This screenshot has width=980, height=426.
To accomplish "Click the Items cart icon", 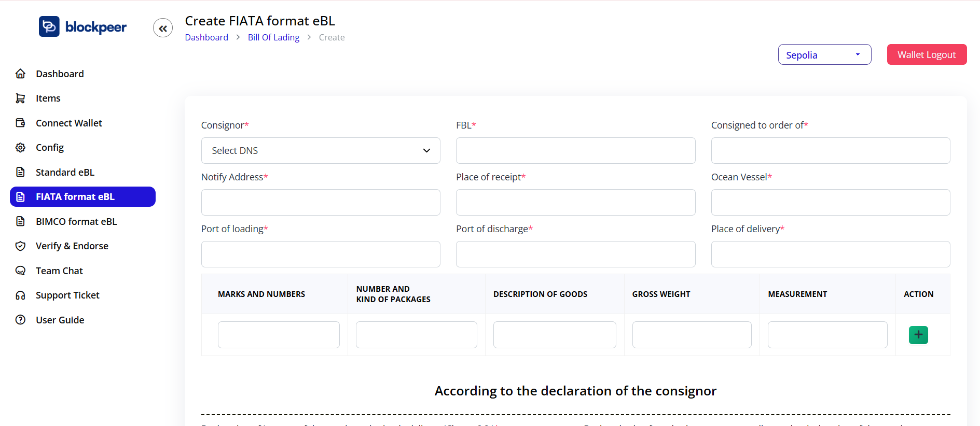I will click(21, 98).
